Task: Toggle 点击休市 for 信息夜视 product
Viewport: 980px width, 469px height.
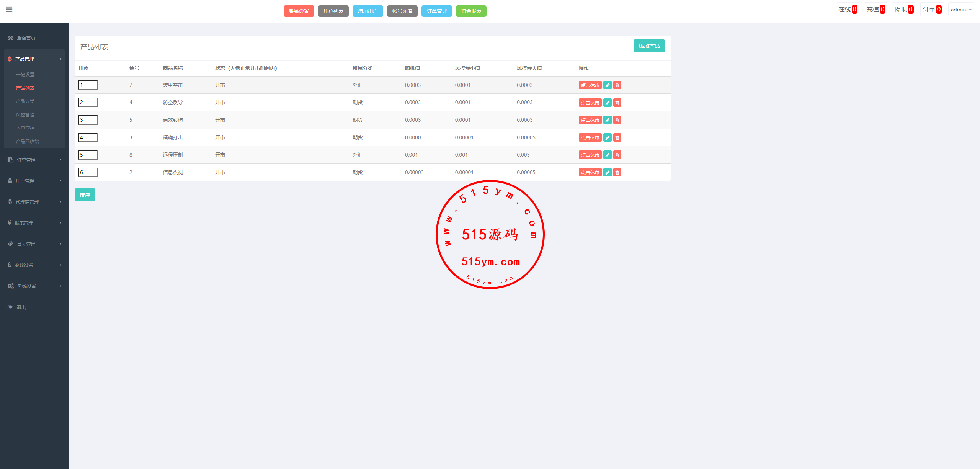Action: pos(590,173)
